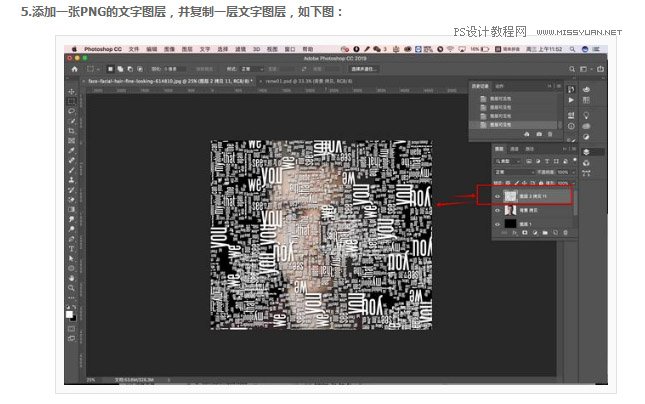Open the Layers panel flyout menu

tap(573, 149)
